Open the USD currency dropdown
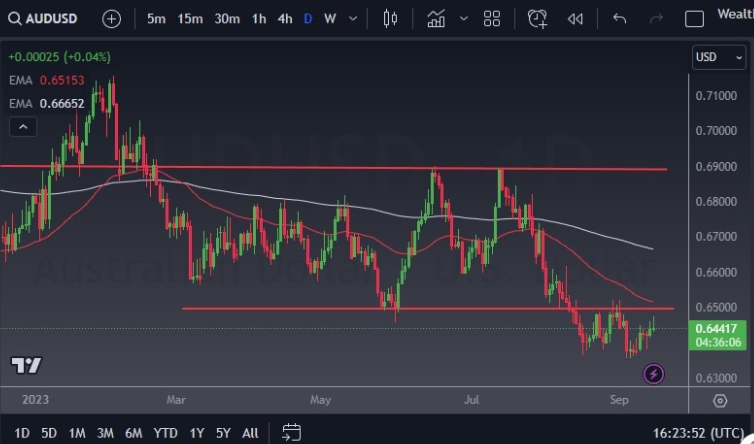The width and height of the screenshot is (754, 444). [718, 57]
